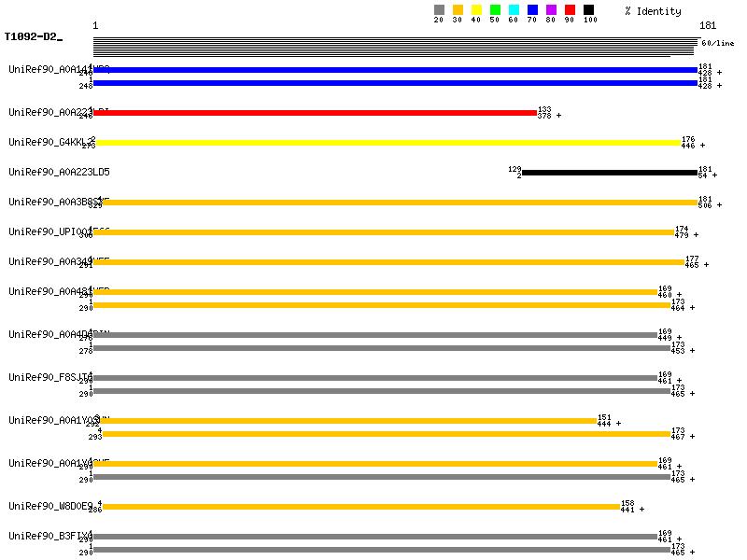This screenshot has width=747, height=560.
Task: Click the purple 80% identity legend swatch
Action: coord(551,10)
